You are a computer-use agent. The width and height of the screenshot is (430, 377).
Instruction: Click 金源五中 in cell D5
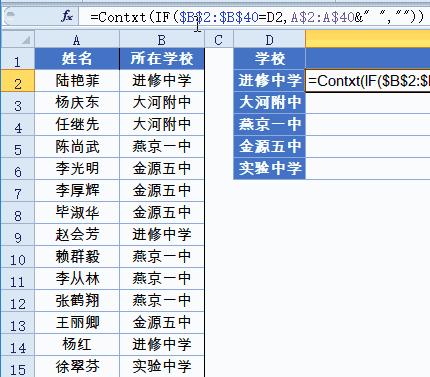[269, 147]
